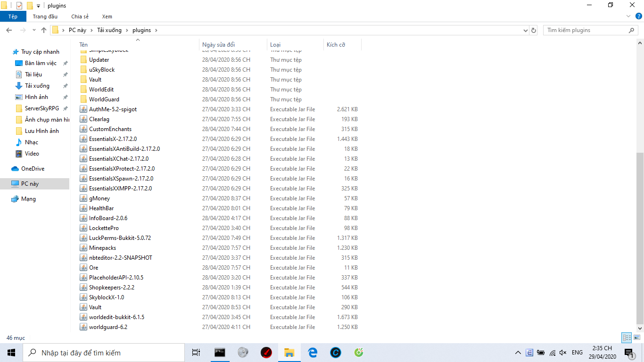Go up one folder level
Screen dimensions: 644x362
tap(44, 30)
